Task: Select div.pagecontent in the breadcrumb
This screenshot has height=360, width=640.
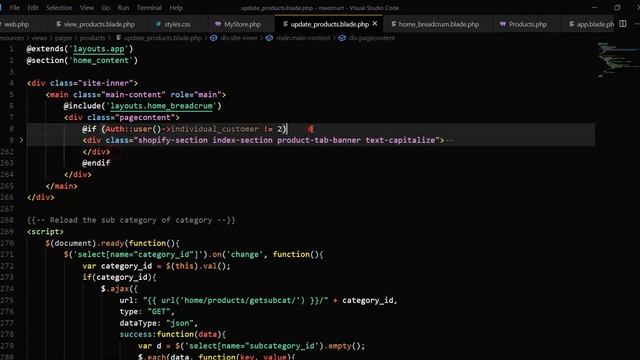Action: [x=372, y=38]
